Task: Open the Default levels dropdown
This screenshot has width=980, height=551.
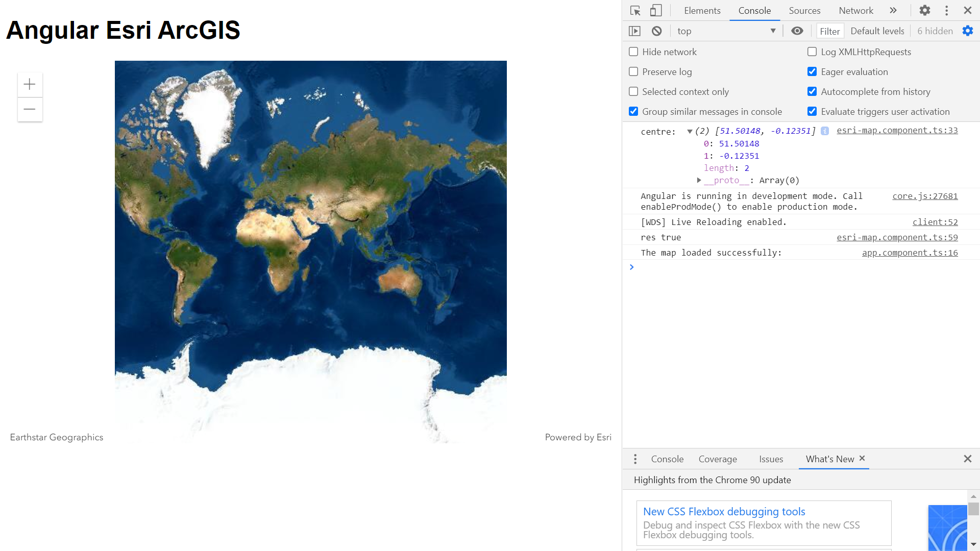Action: click(877, 31)
